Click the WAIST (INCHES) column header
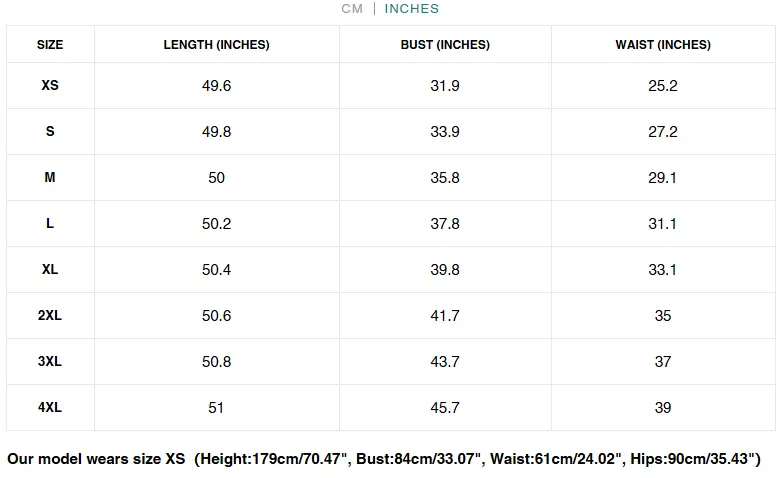The image size is (784, 478). (663, 45)
